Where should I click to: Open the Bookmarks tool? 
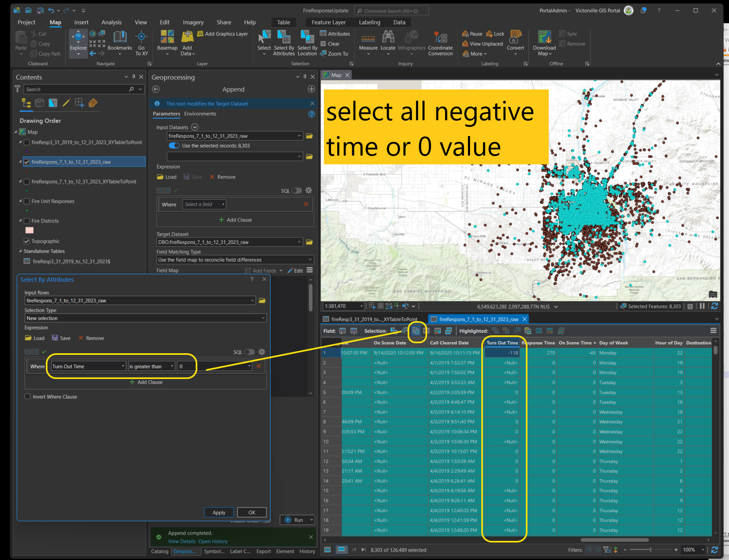click(x=119, y=43)
